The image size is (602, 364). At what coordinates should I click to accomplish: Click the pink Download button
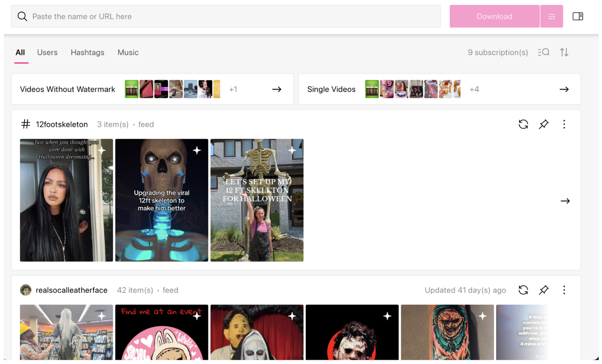(494, 16)
